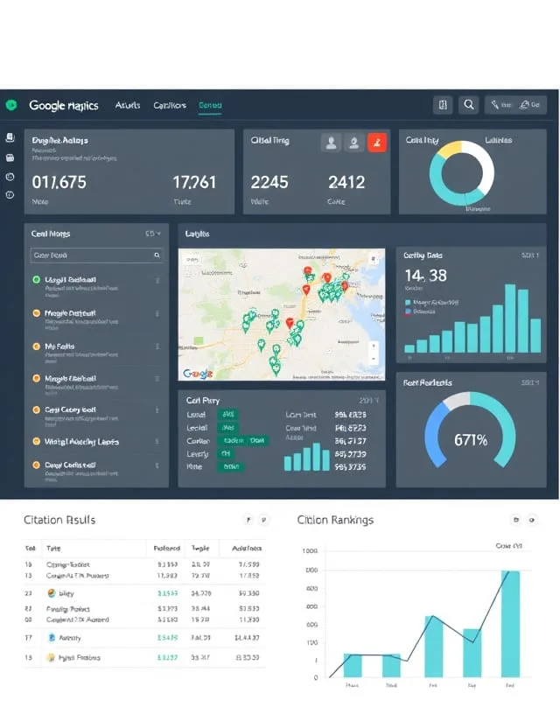Click the map control button at top-right corner
Screen dimensions: 560x728
(374, 259)
